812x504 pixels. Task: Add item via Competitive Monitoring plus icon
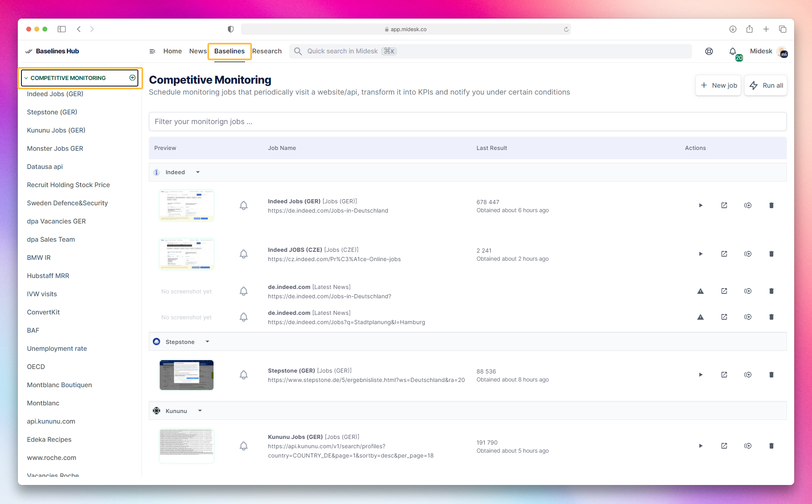click(132, 78)
